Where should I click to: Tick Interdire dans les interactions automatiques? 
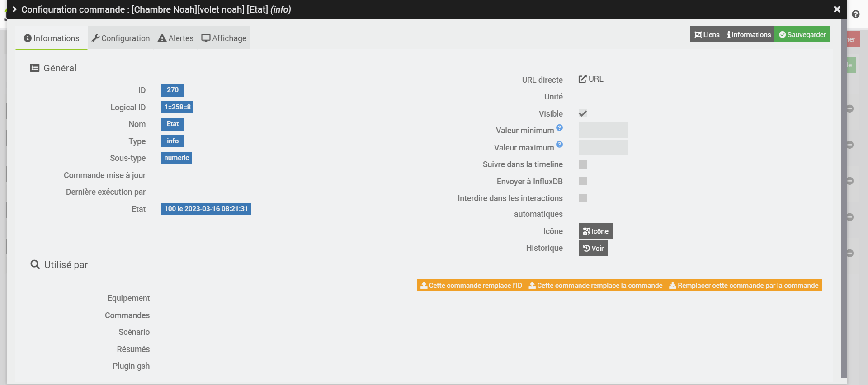pos(583,198)
